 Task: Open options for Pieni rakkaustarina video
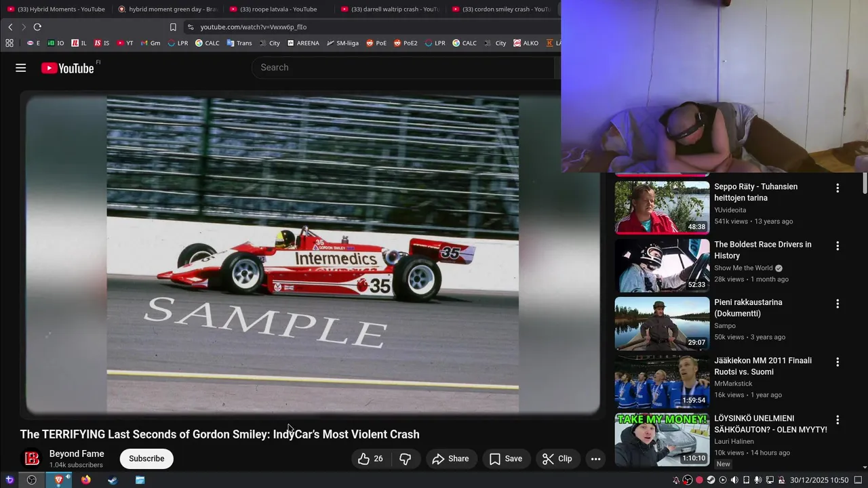837,304
